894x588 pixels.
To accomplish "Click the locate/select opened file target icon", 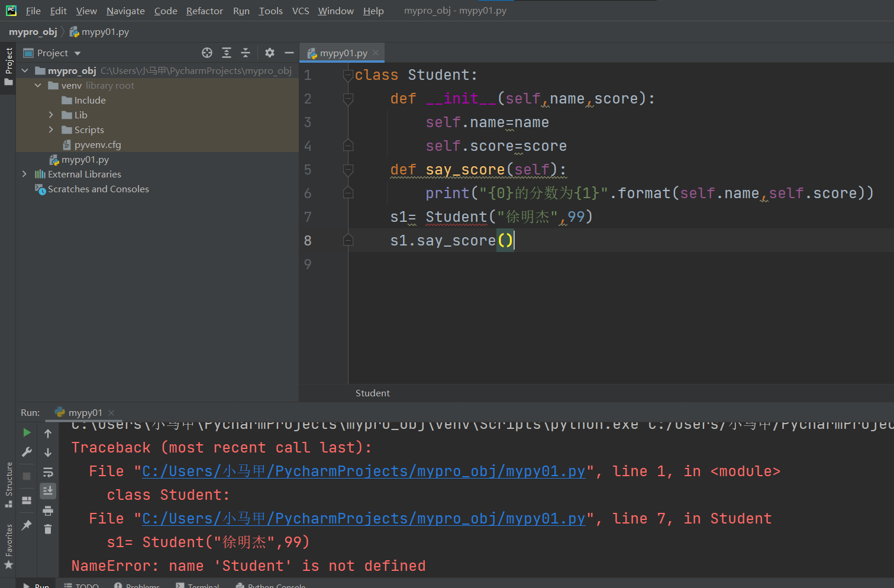I will [x=207, y=53].
